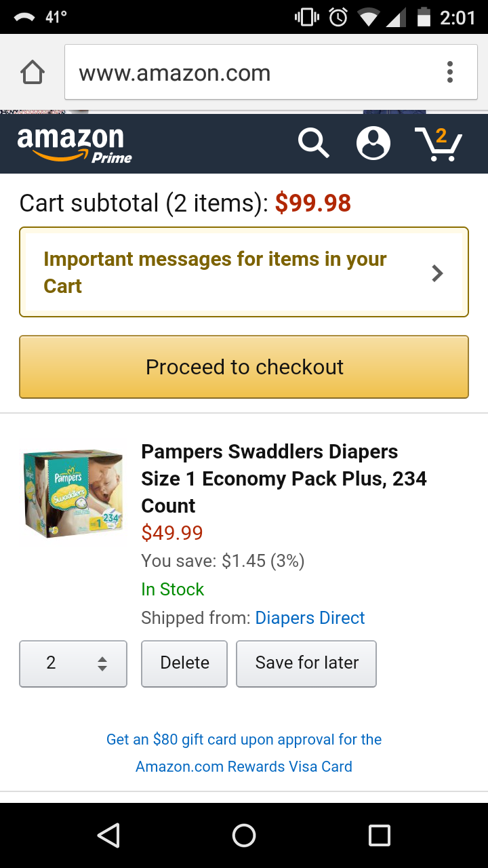Open the account profile icon
488x868 pixels.
point(373,143)
